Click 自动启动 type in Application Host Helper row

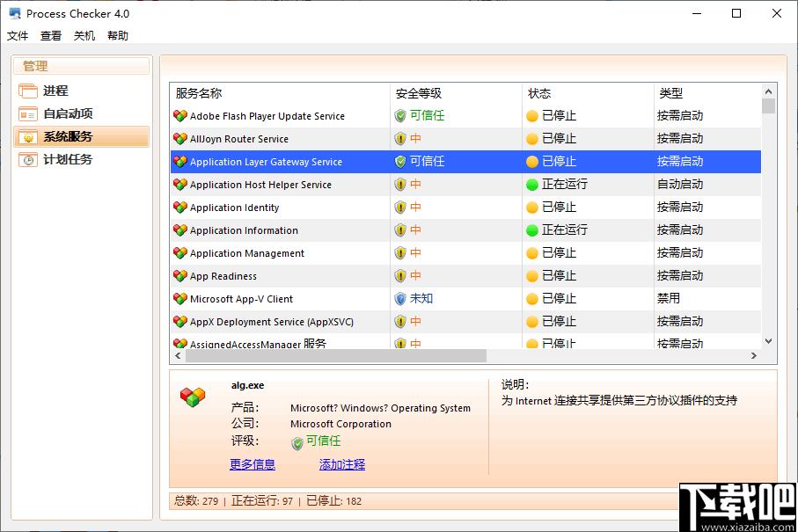[680, 184]
